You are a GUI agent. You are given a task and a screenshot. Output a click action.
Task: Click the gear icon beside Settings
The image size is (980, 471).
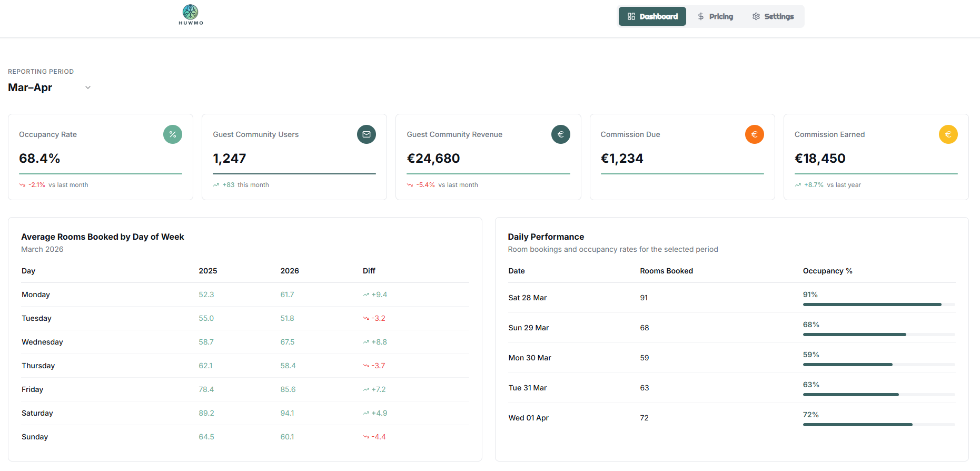click(756, 16)
